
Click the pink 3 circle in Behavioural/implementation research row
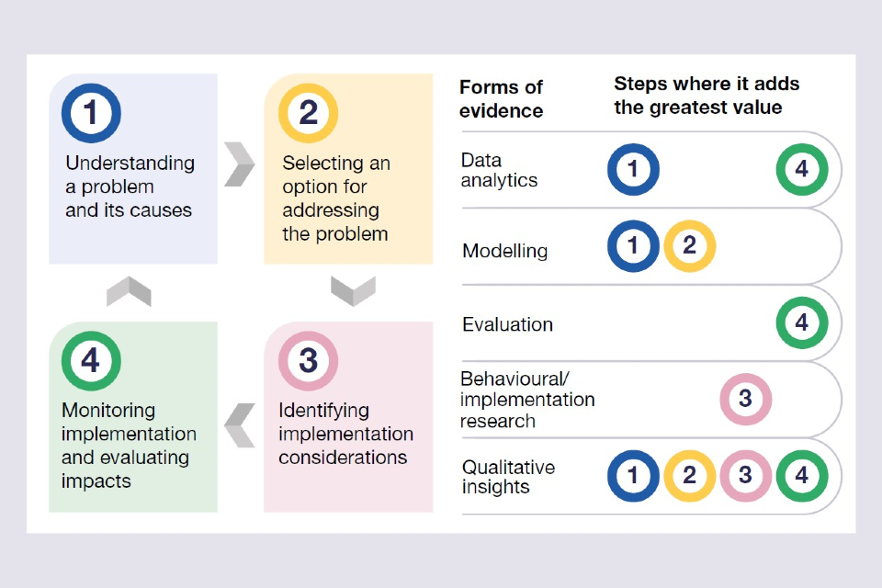[745, 399]
